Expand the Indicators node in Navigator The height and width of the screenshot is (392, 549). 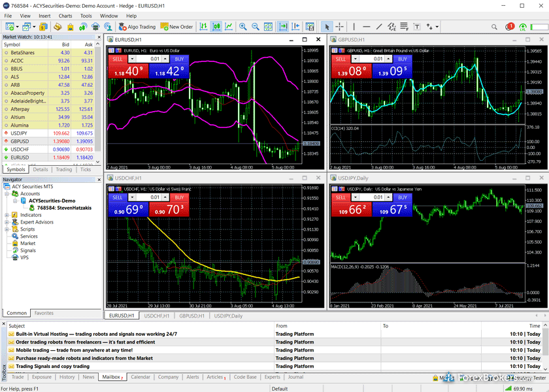pos(7,215)
